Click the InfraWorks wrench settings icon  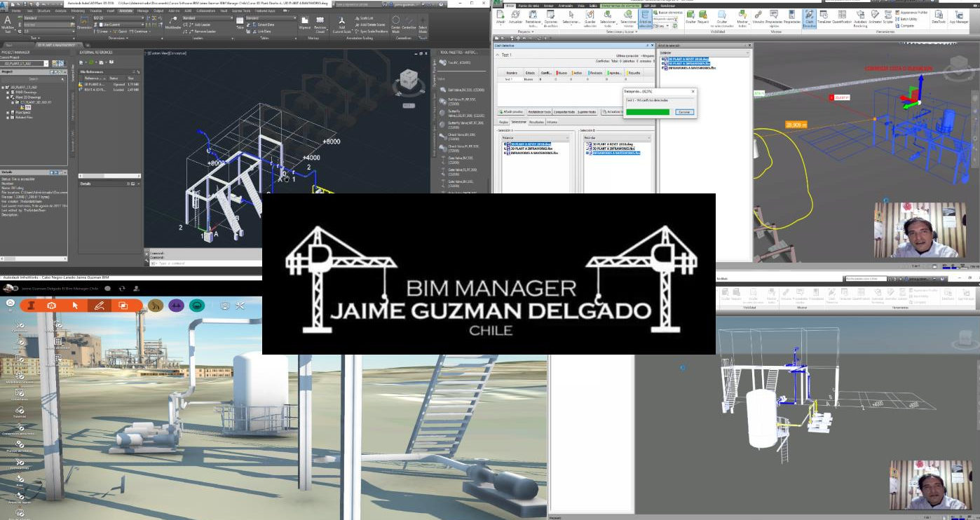[x=240, y=306]
